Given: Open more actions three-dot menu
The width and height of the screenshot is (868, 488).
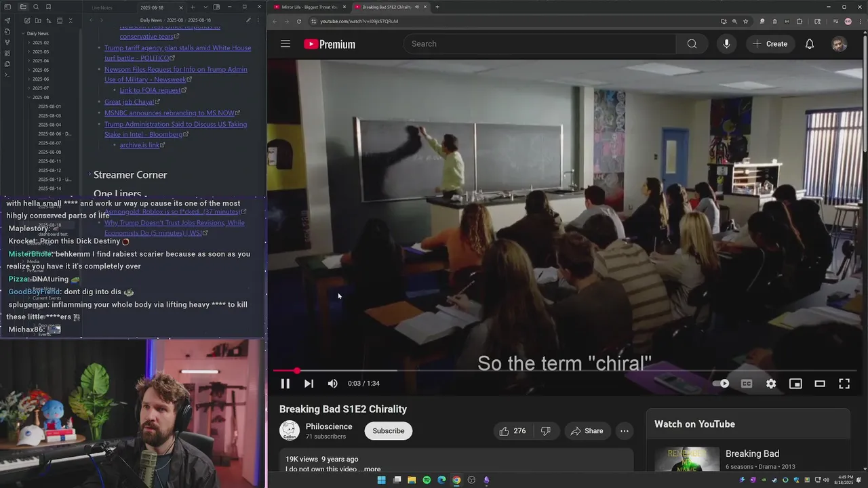Looking at the screenshot, I should coord(625,431).
